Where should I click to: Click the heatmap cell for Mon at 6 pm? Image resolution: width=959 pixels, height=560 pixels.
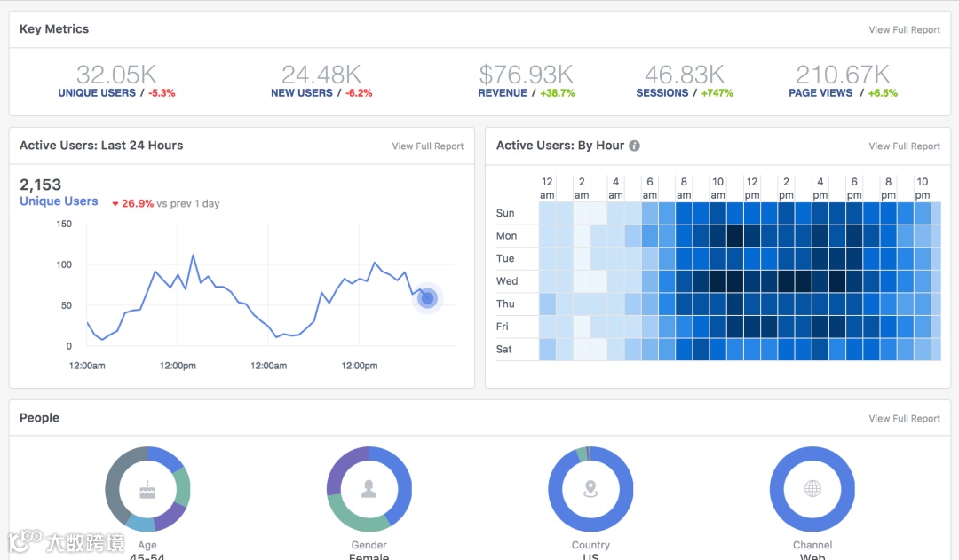854,236
